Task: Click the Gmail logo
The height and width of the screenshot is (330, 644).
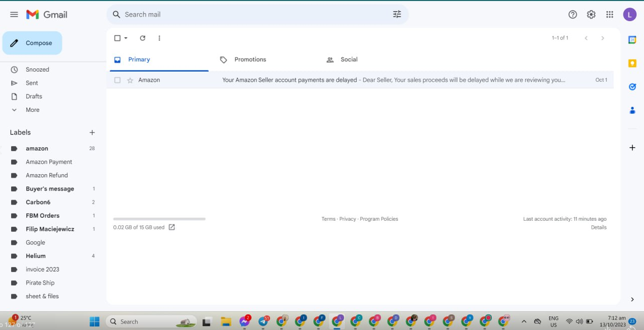Action: pyautogui.click(x=47, y=15)
